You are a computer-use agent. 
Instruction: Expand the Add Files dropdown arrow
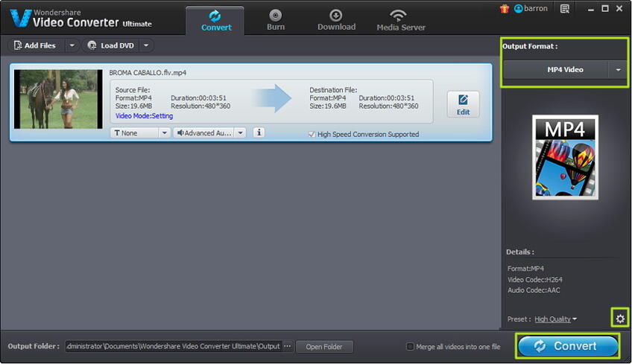[72, 45]
